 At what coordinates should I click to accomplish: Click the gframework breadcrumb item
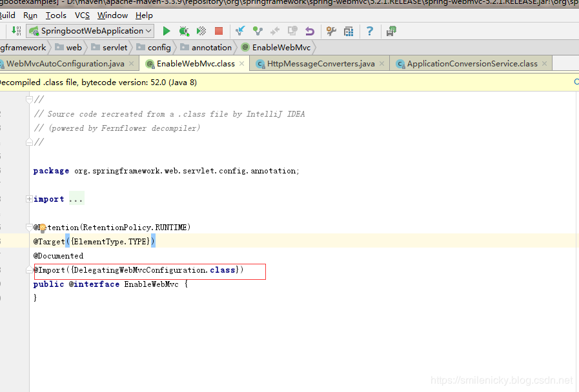pos(23,48)
